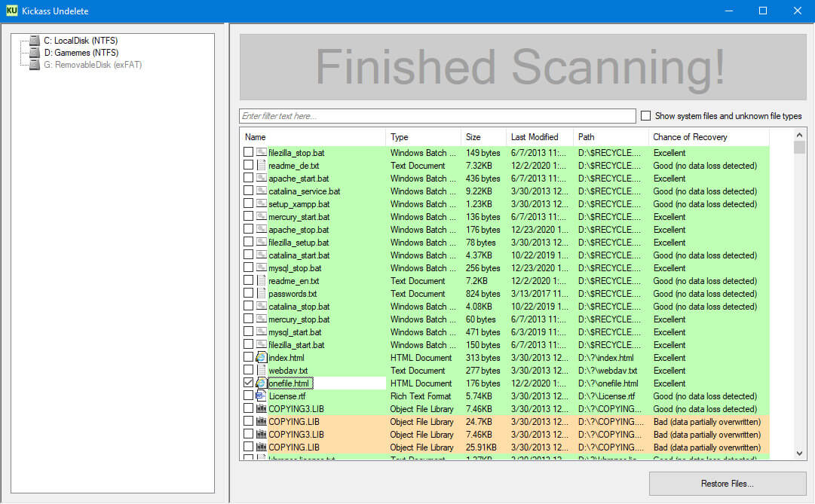Sort the list by Name column
This screenshot has width=815, height=504.
[313, 137]
